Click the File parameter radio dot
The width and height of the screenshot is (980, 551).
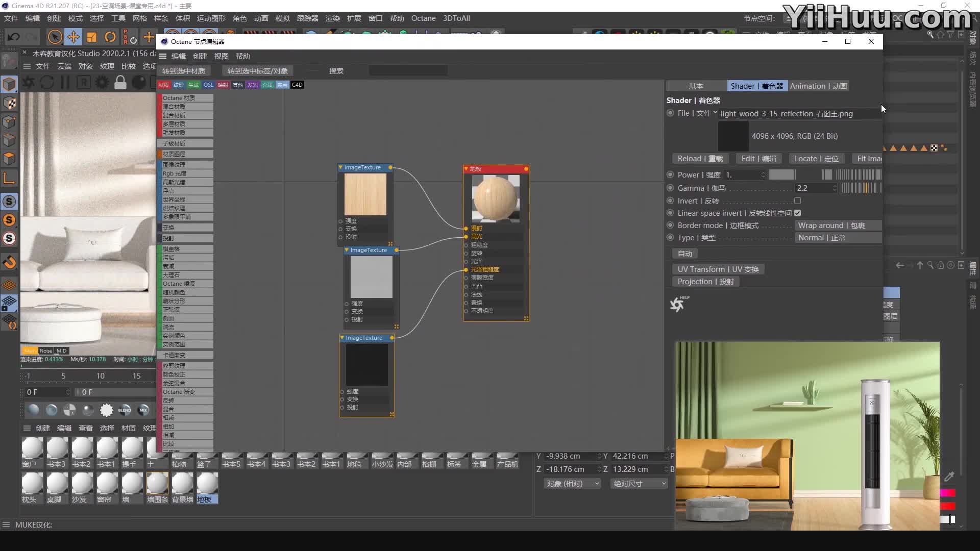point(670,113)
